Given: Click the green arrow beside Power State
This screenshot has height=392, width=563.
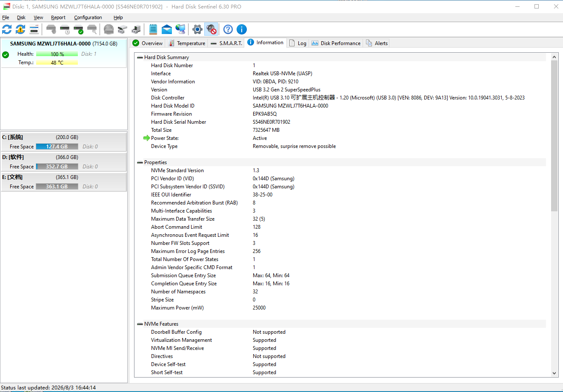Looking at the screenshot, I should pos(147,138).
